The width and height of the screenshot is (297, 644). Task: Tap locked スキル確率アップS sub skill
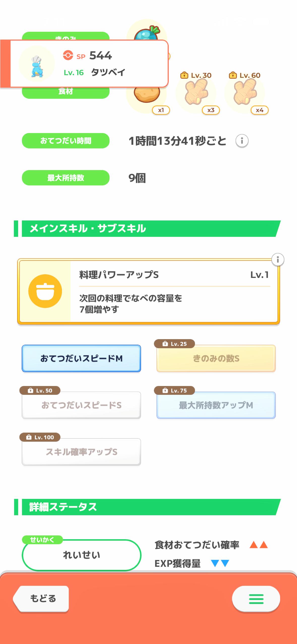coord(81,452)
